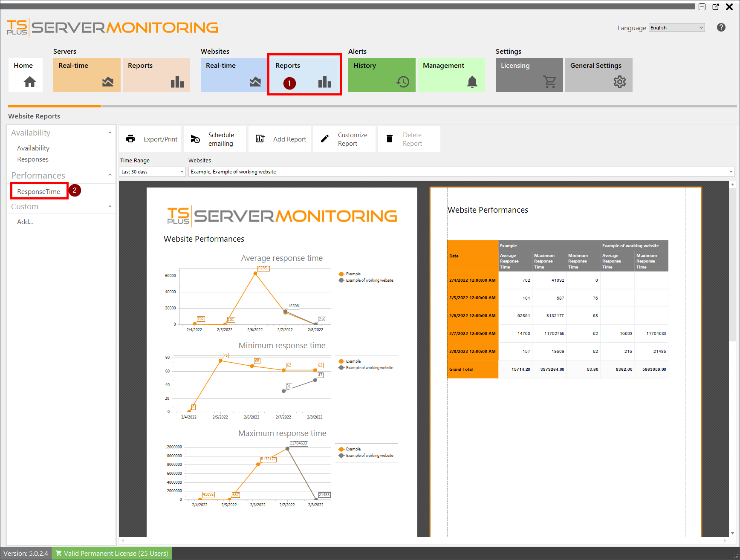Open the Servers Reports section

(x=156, y=75)
